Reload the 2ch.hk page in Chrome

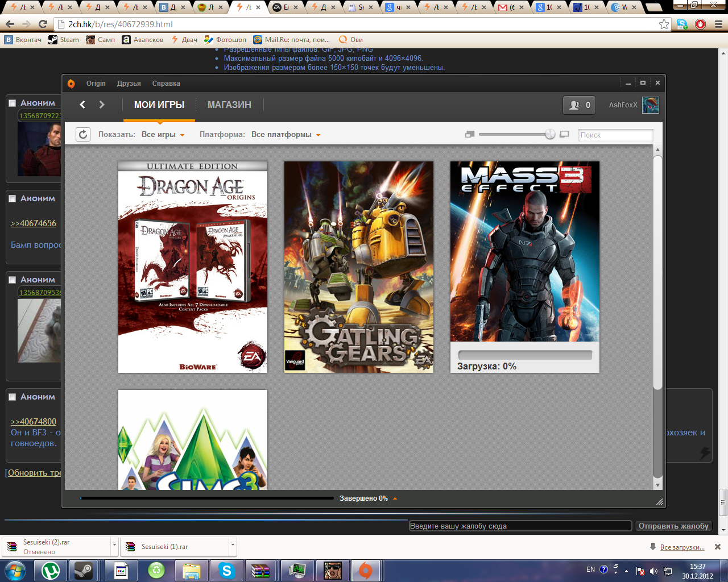click(x=43, y=24)
